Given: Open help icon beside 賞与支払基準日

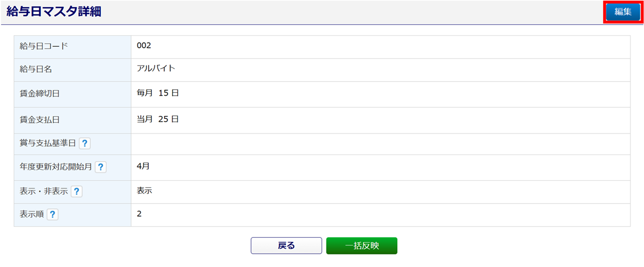Looking at the screenshot, I should pyautogui.click(x=85, y=144).
